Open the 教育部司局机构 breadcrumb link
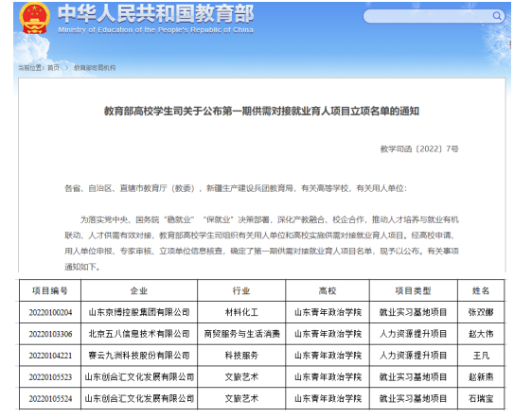This screenshot has width=532, height=418. (95, 68)
